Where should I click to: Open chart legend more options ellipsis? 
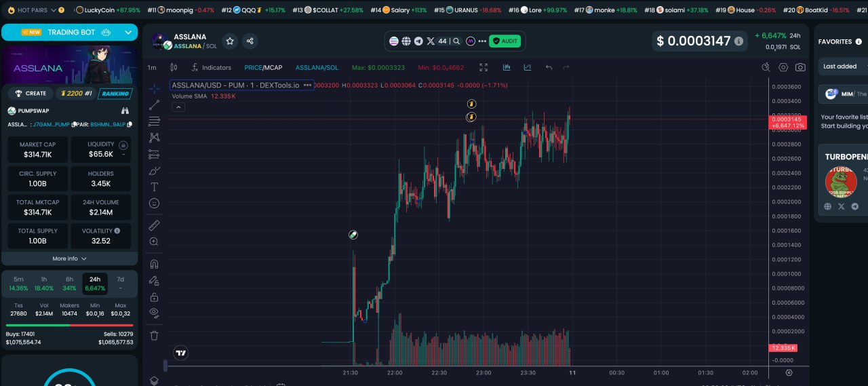point(307,85)
